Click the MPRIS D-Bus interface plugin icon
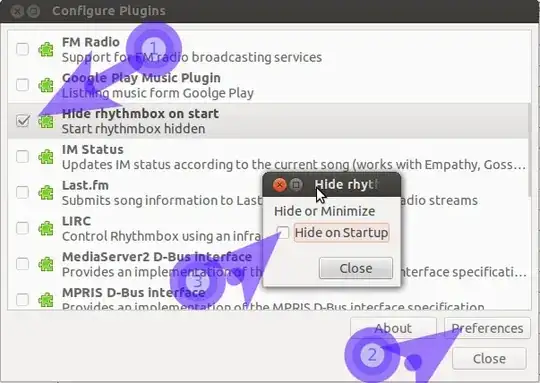The width and height of the screenshot is (540, 383). 46,300
